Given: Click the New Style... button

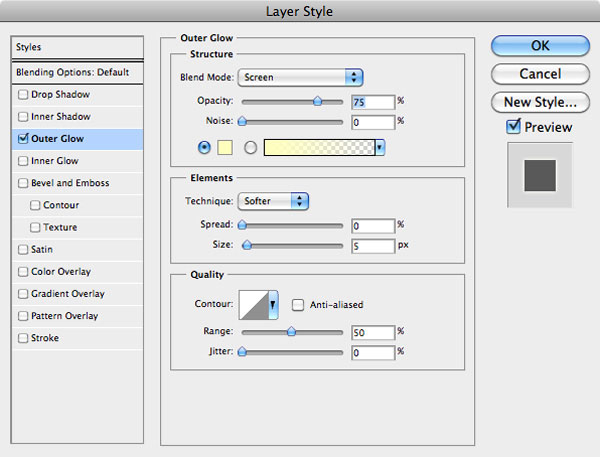Looking at the screenshot, I should [539, 101].
